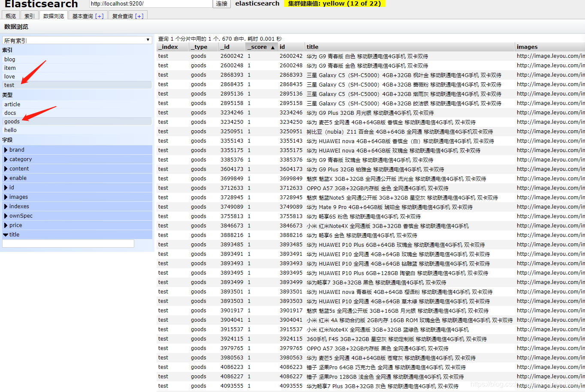This screenshot has width=585, height=392.
Task: Sort by the title column header
Action: 410,47
